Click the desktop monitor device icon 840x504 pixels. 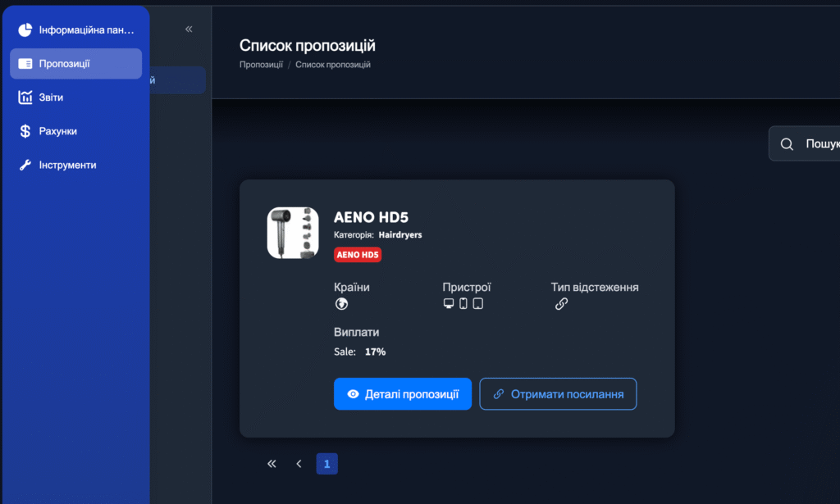[x=449, y=303]
